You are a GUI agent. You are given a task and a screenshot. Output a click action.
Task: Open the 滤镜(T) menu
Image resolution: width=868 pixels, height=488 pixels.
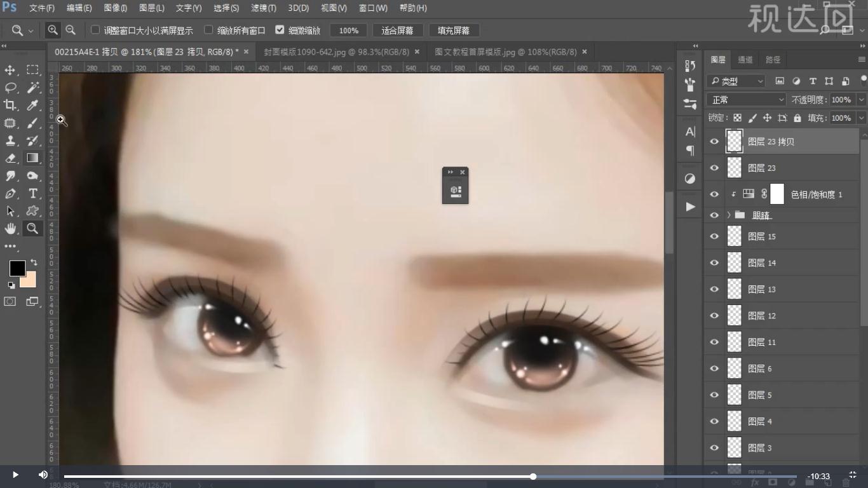coord(263,8)
